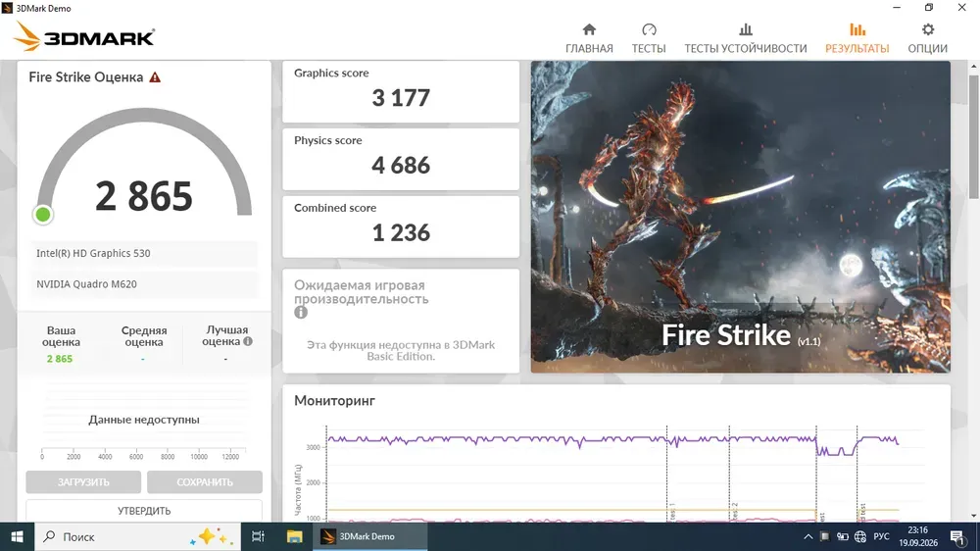Click the Fire Strike preview image

click(740, 217)
